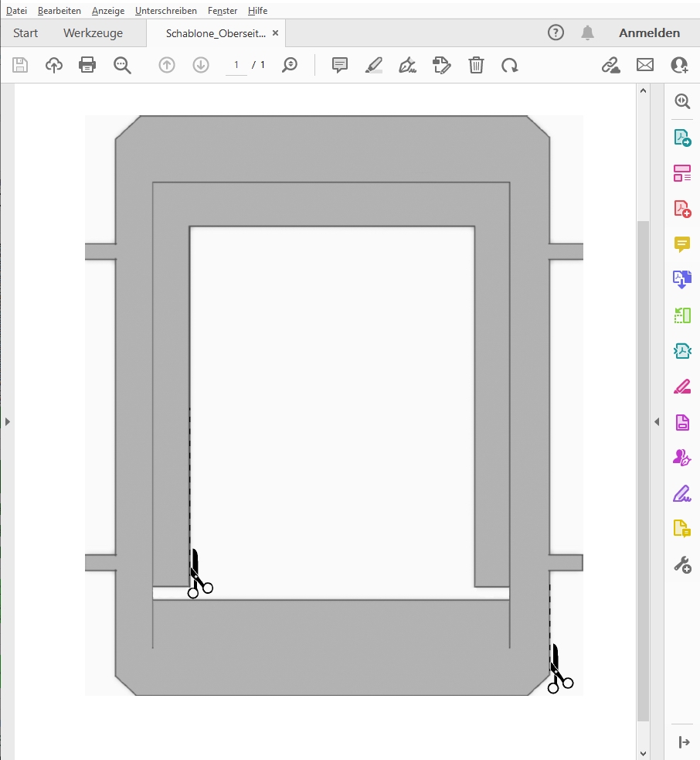
Task: Delete page using trash icon
Action: click(x=476, y=65)
